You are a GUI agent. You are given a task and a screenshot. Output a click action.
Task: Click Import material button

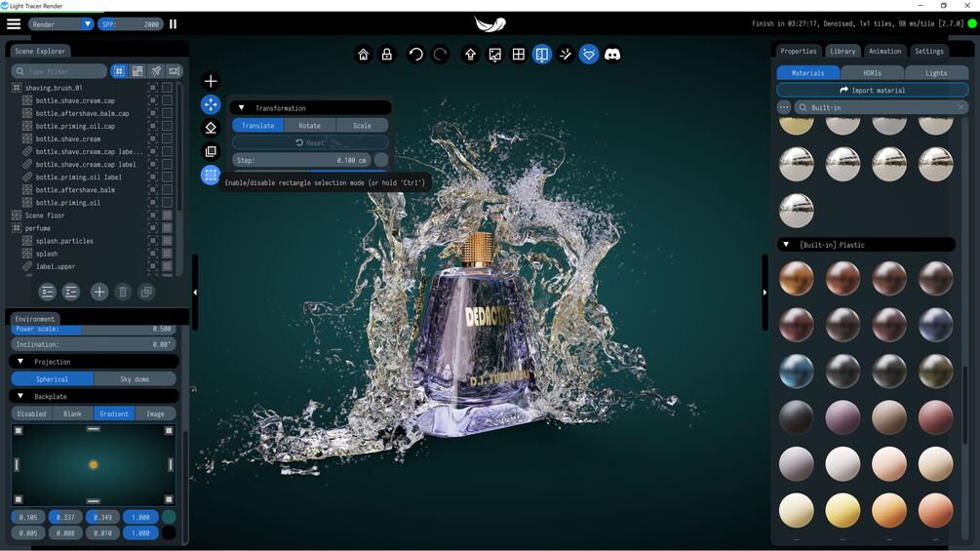pos(873,90)
